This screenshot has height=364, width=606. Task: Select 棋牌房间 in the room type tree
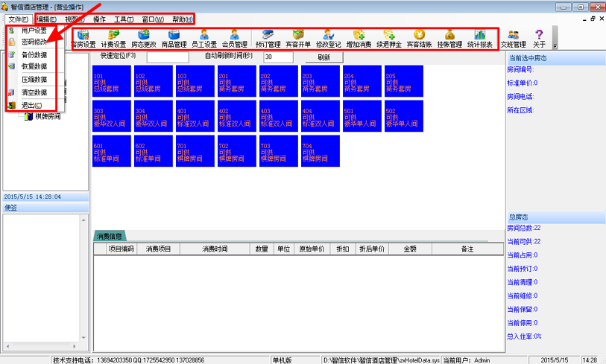(48, 116)
